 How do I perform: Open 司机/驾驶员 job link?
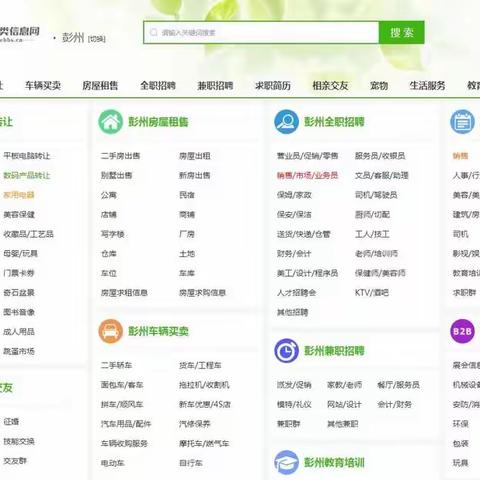376,195
